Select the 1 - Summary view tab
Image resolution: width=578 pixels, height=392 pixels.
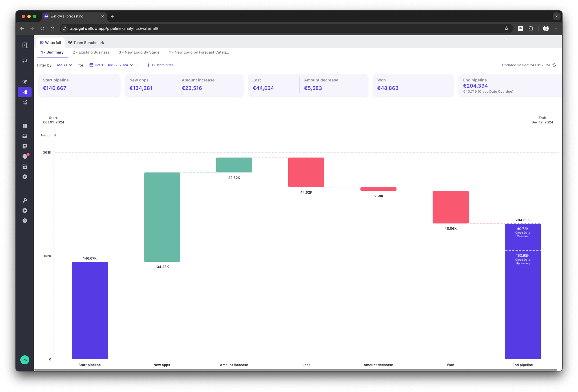click(x=52, y=52)
